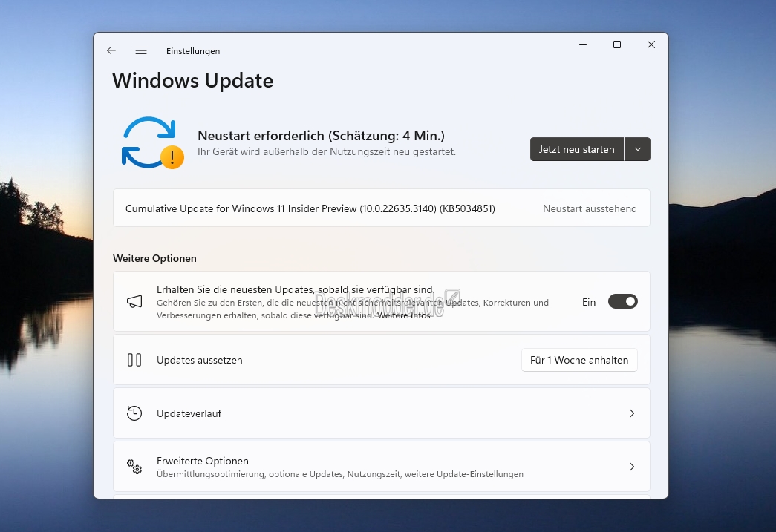Click 'Erhalten Sie die neuesten Updates' title
776x532 pixels.
coord(296,289)
